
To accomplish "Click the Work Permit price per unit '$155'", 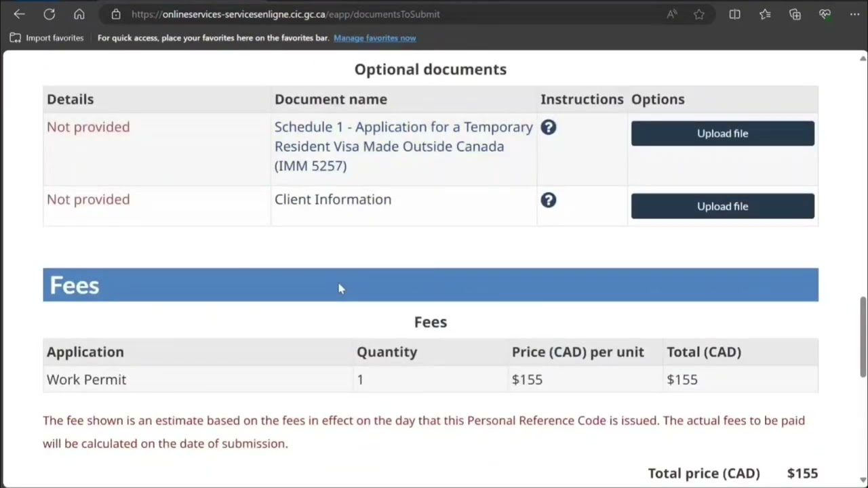I will click(527, 380).
